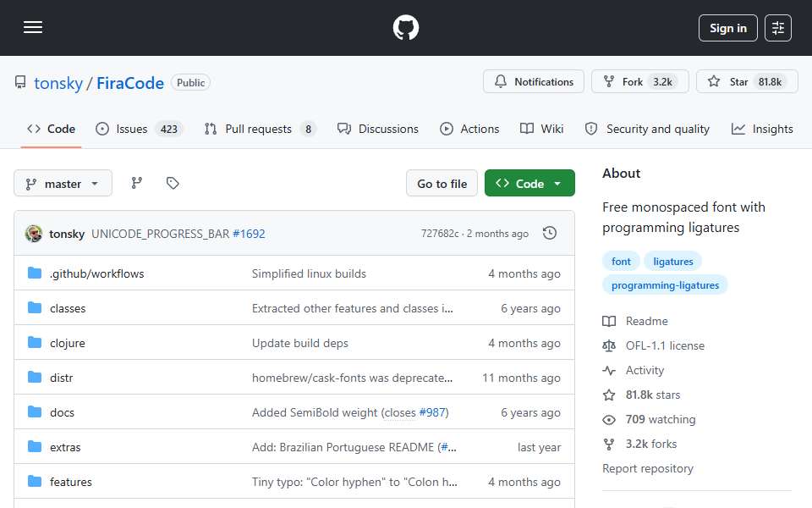Click the pulse icon beside Activity

click(x=609, y=370)
